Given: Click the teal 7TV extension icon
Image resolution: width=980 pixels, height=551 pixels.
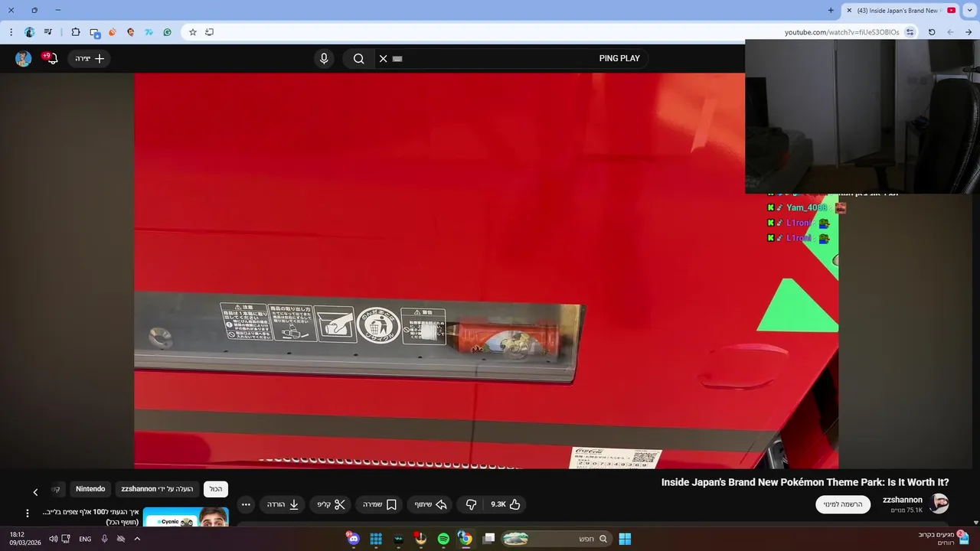Looking at the screenshot, I should click(149, 32).
